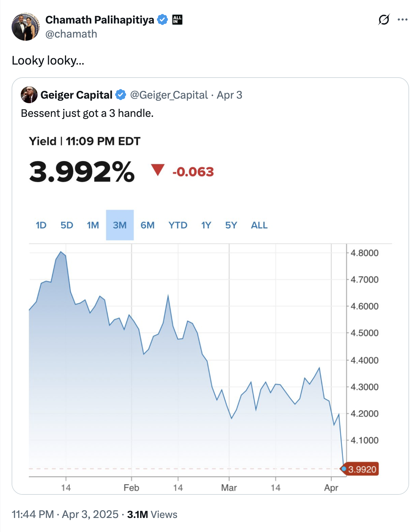420x532 pixels.
Task: Switch chart to 1Y range
Action: pos(206,225)
